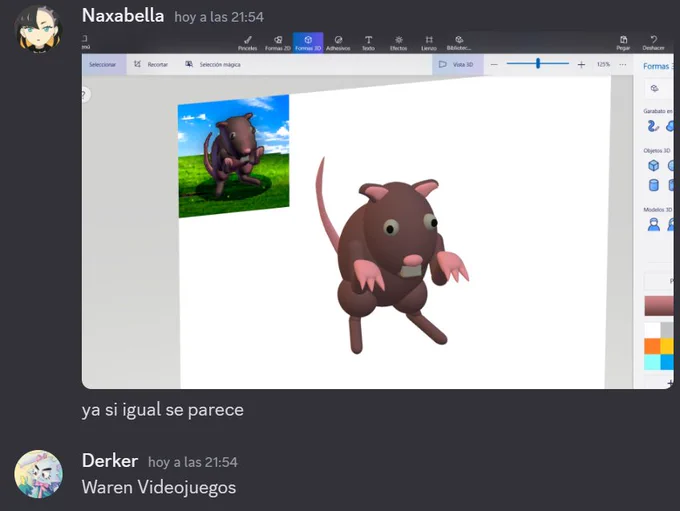Click the Derker username
Screen dimensions: 680x511
(x=110, y=461)
